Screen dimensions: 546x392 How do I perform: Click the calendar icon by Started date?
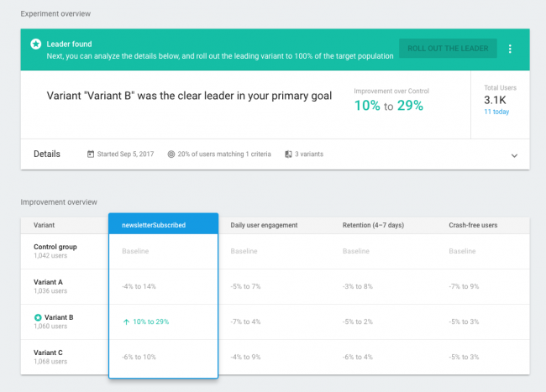click(92, 154)
